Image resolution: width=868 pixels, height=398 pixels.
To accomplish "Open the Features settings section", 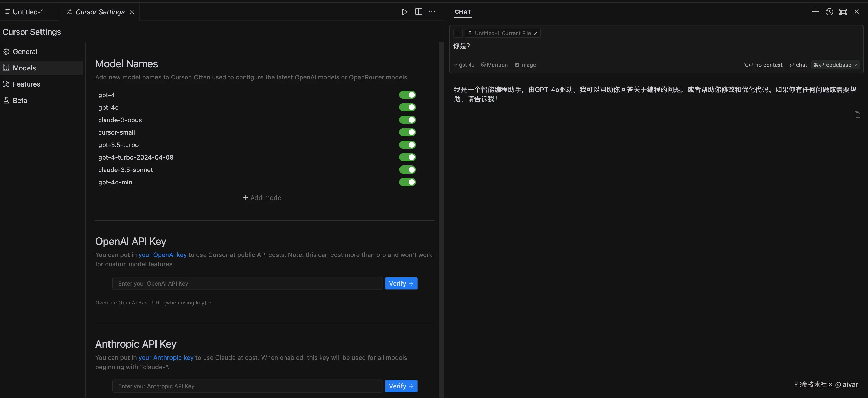I will click(26, 84).
